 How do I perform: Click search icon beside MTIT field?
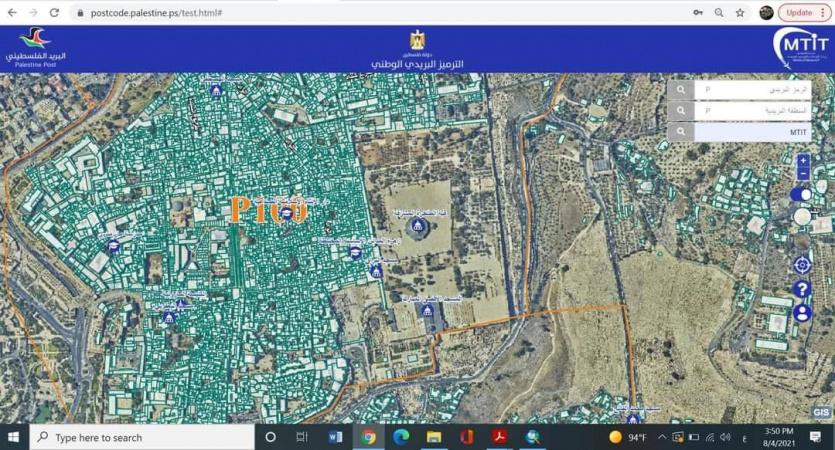[681, 132]
